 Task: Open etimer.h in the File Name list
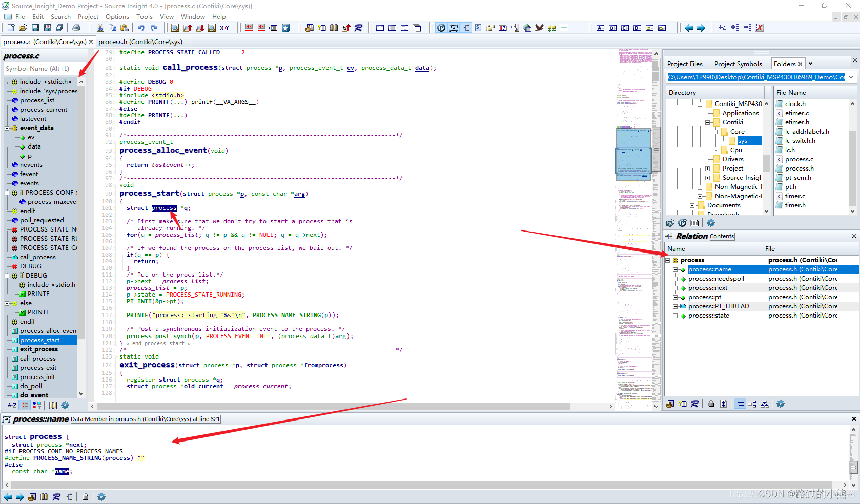point(797,122)
